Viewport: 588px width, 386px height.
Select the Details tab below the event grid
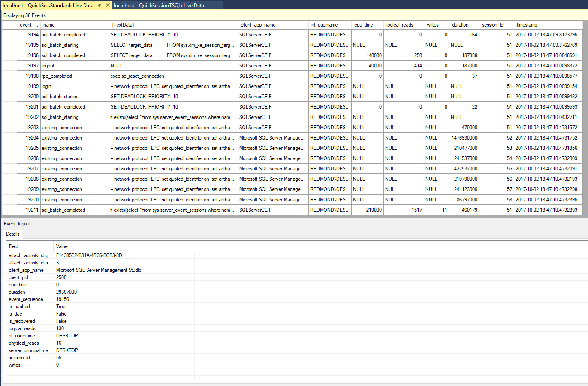pos(12,234)
